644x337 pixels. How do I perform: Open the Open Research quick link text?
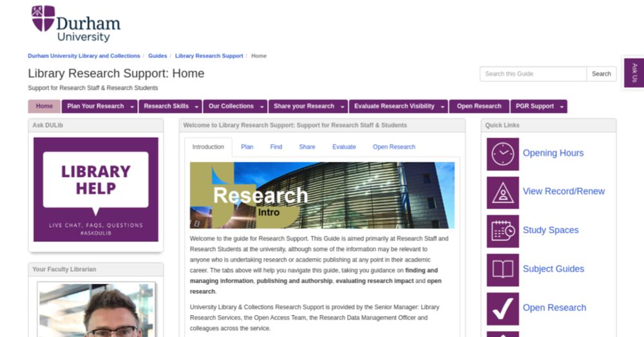tap(554, 308)
